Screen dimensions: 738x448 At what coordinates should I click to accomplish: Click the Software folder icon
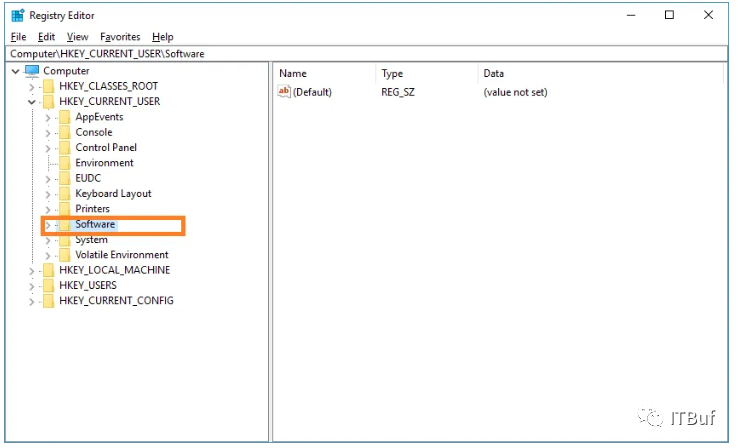(64, 225)
